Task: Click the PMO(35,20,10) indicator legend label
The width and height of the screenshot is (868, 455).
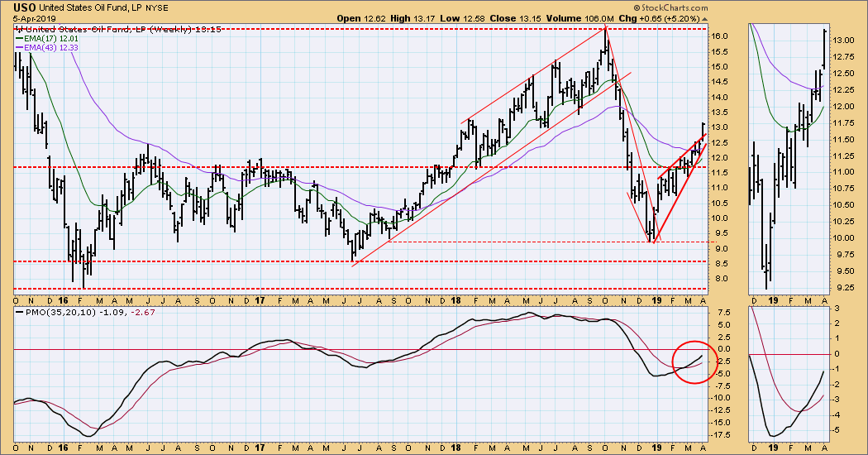Action: [60, 312]
